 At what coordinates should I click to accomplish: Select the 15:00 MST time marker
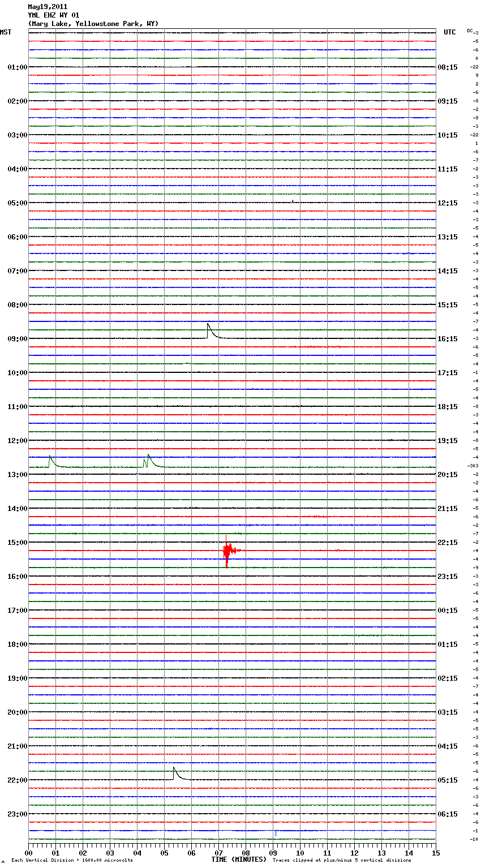tap(17, 543)
